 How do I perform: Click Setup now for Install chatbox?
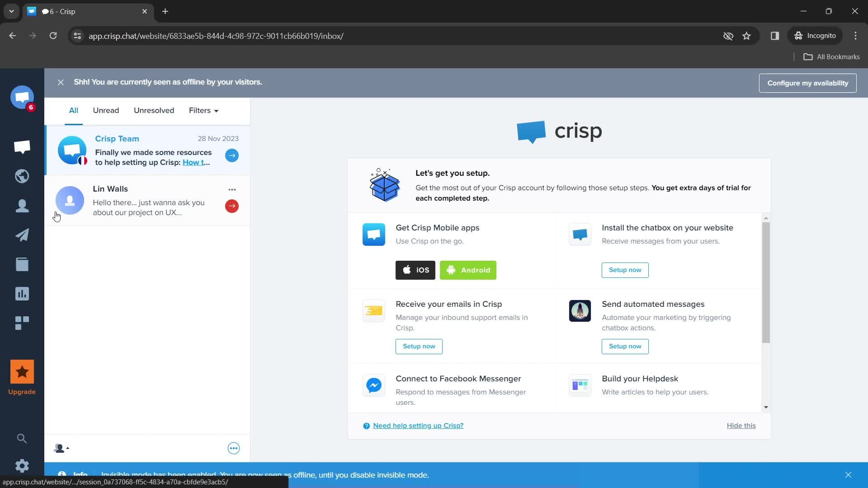click(x=625, y=270)
